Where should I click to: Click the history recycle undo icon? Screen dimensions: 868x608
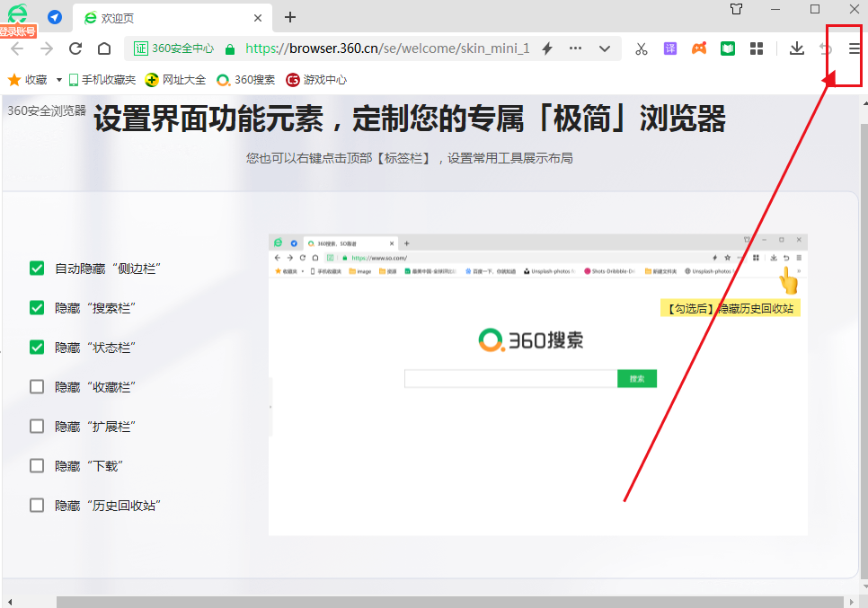(x=826, y=49)
